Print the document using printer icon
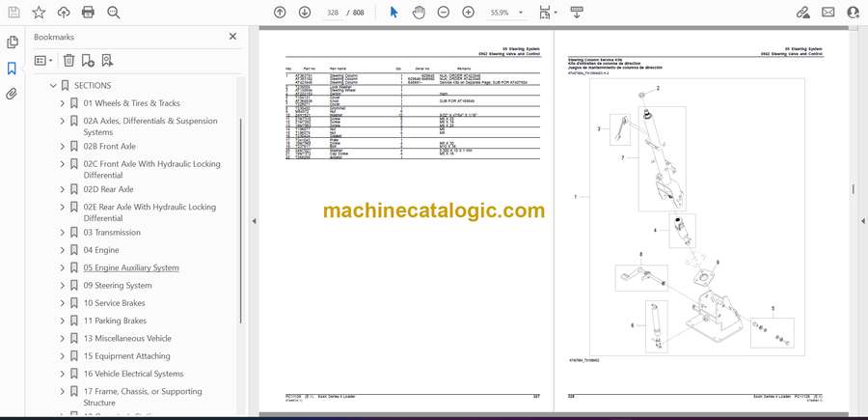 point(88,13)
